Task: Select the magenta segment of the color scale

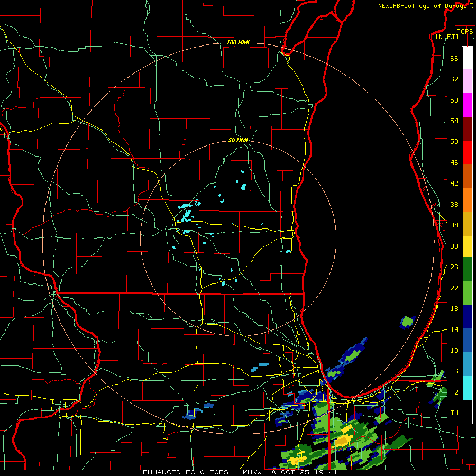Action: [x=467, y=105]
